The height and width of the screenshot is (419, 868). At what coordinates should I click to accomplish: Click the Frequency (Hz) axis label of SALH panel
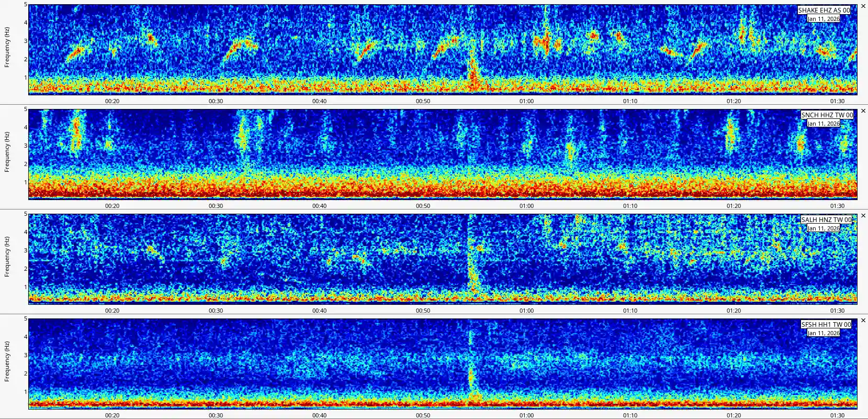tap(7, 257)
